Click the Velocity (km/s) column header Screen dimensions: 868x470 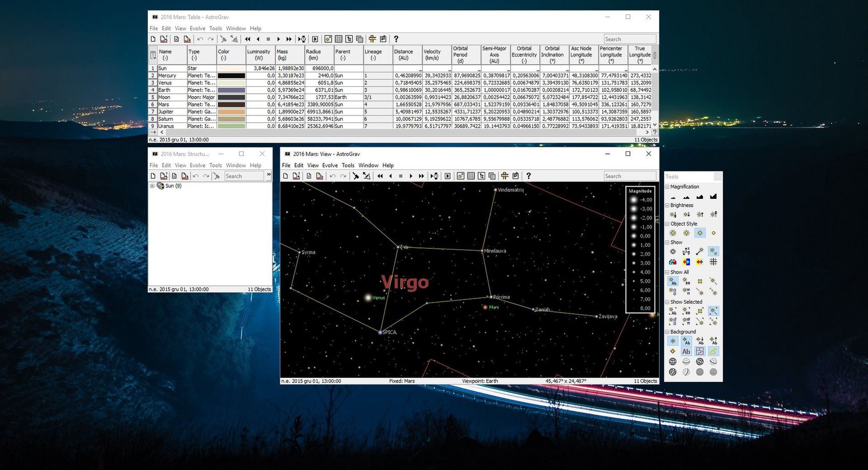coord(437,54)
